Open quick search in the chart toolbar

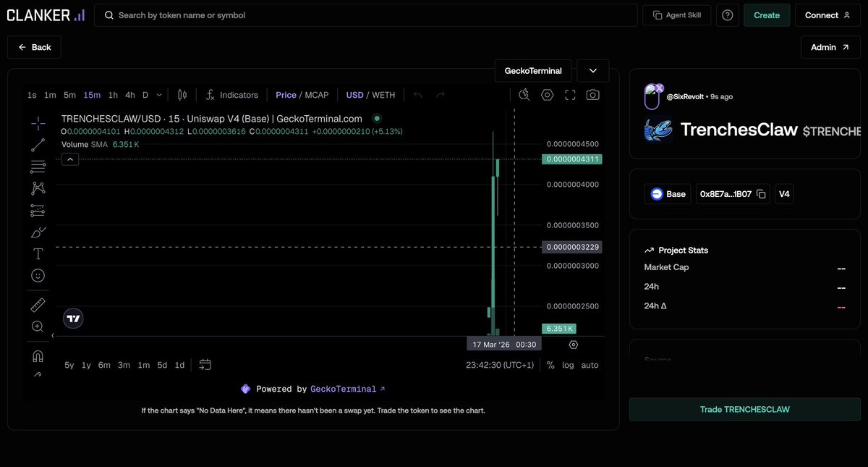coord(524,95)
